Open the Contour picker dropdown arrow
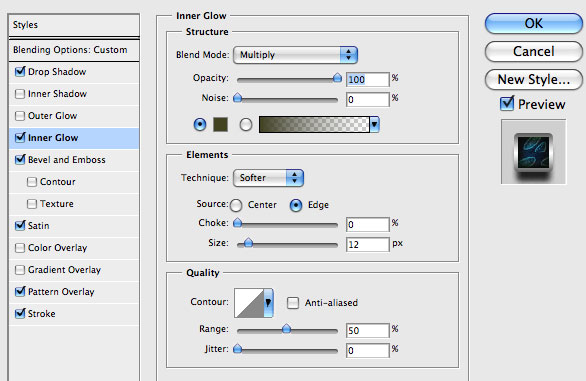The image size is (586, 381). coord(268,302)
